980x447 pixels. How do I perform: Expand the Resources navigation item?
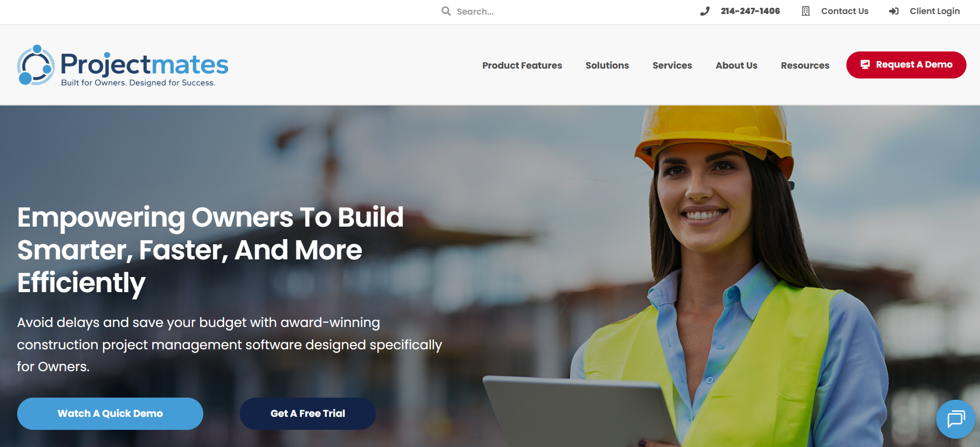point(805,65)
